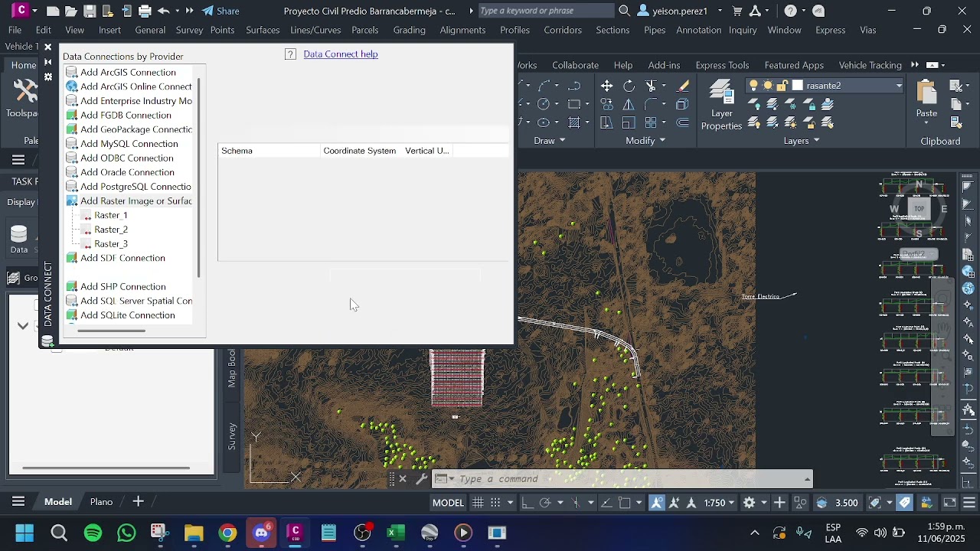Click the command line input field
Image resolution: width=980 pixels, height=551 pixels.
click(x=628, y=479)
